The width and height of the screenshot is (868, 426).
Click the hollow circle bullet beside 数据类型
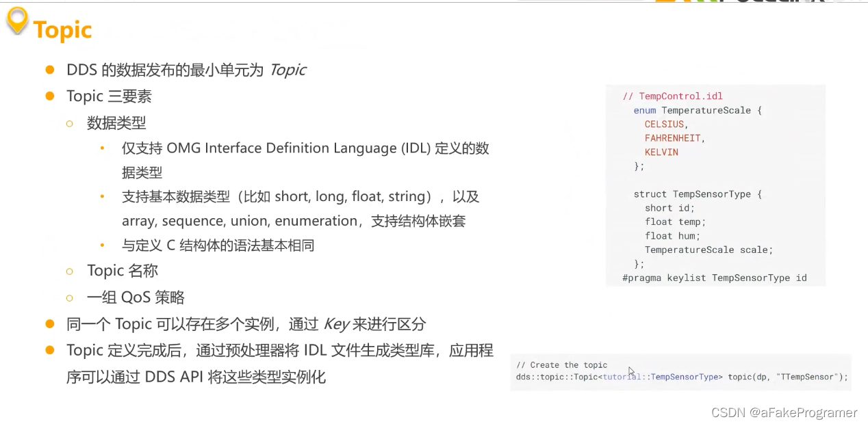point(69,123)
